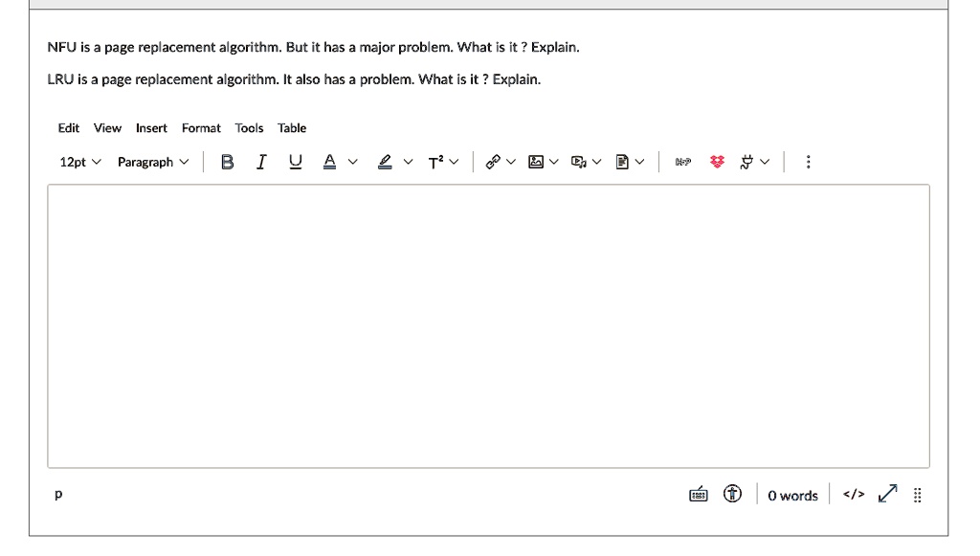
Task: Click the 0 words count button
Action: click(x=792, y=495)
